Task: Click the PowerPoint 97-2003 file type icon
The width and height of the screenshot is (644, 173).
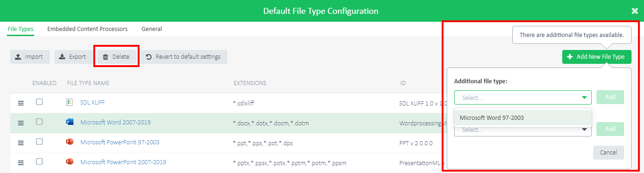Action: point(70,142)
